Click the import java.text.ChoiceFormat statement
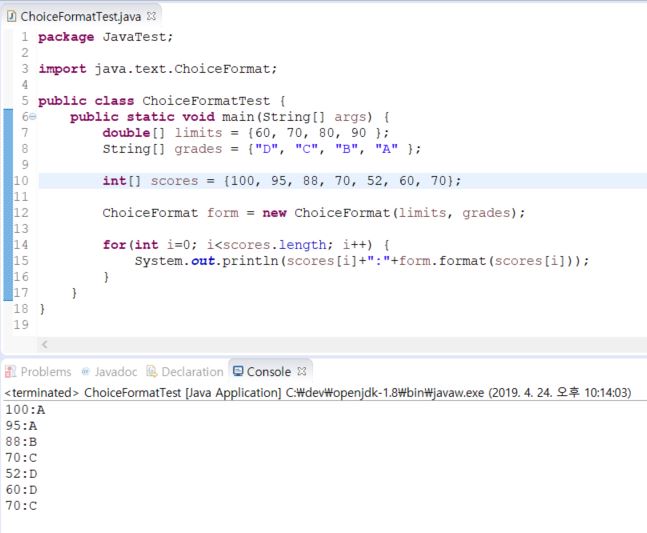The image size is (647, 533). click(x=158, y=69)
